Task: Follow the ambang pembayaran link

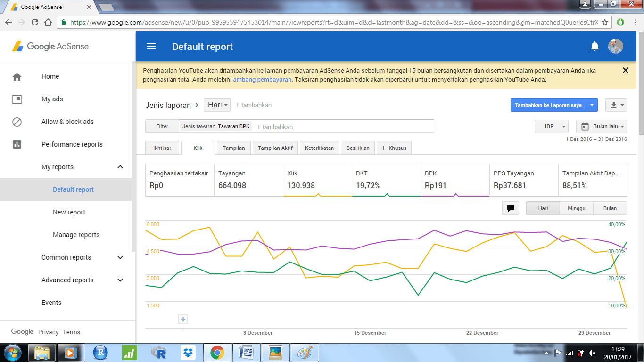Action: 262,80
